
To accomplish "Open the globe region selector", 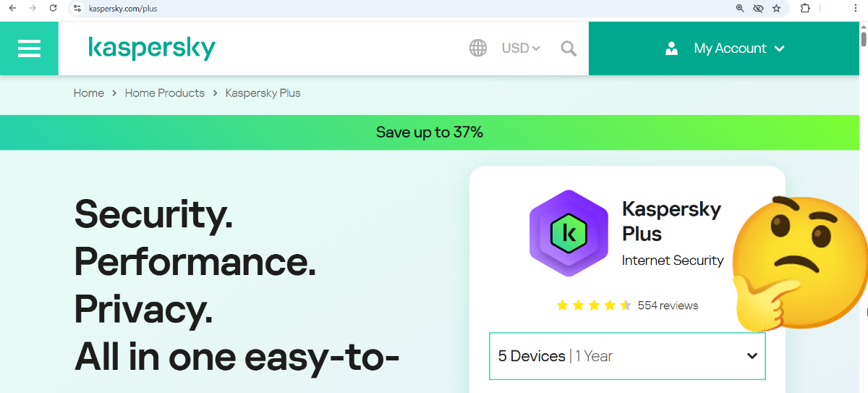I will coord(477,48).
